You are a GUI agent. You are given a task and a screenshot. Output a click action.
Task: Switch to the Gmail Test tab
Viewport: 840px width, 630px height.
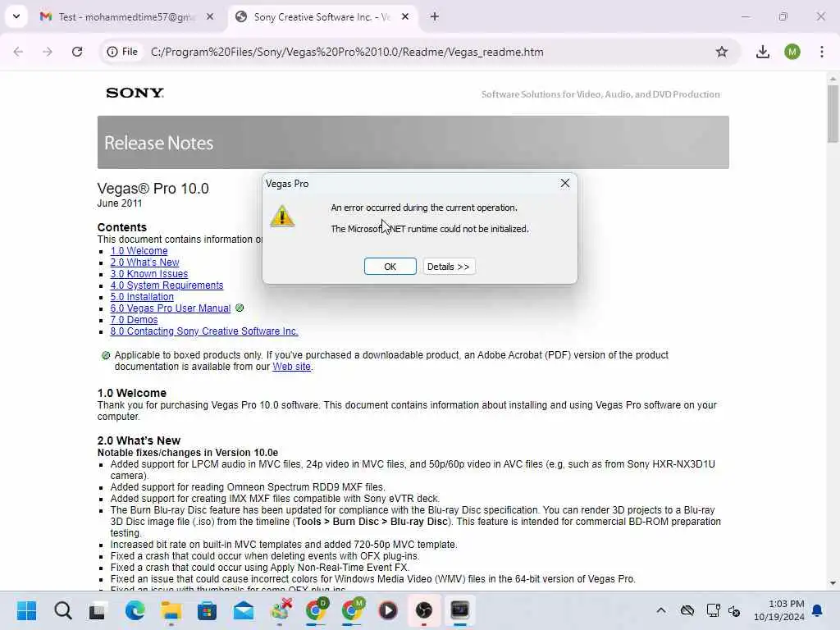pos(126,17)
